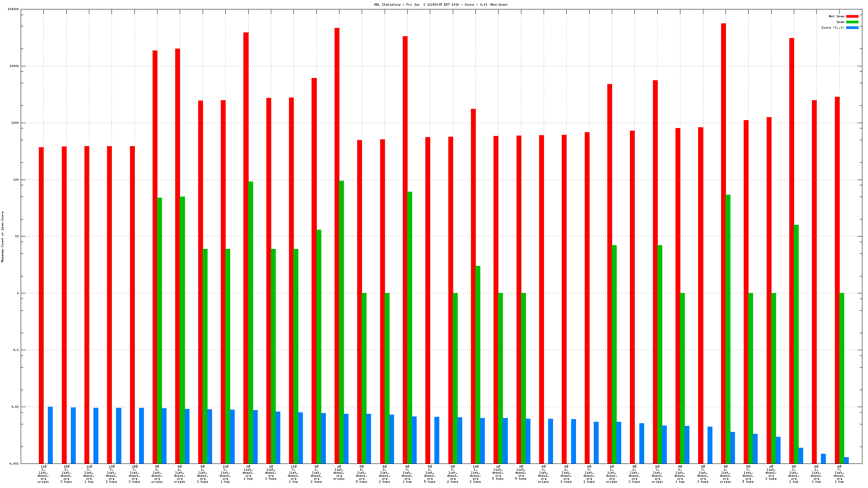The width and height of the screenshot is (868, 488).
Task: Select the 'Score (0..1)' legend label text
Action: click(833, 27)
